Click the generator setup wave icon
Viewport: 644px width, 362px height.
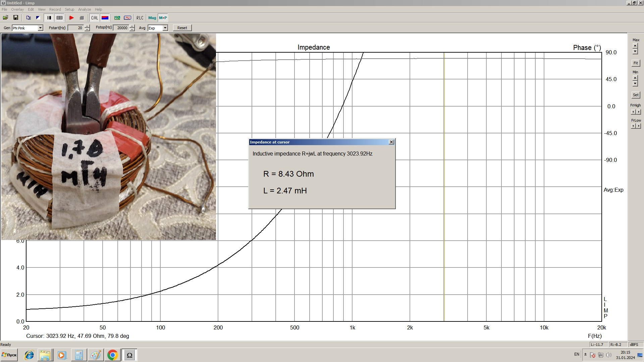[x=127, y=18]
